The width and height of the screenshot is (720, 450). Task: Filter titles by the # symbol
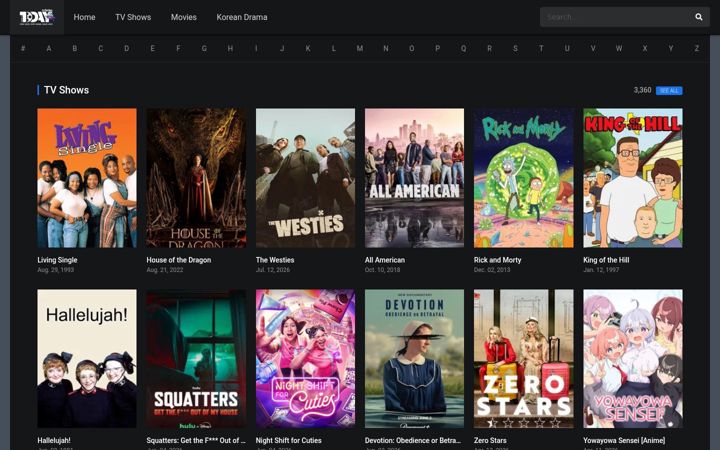pos(23,48)
